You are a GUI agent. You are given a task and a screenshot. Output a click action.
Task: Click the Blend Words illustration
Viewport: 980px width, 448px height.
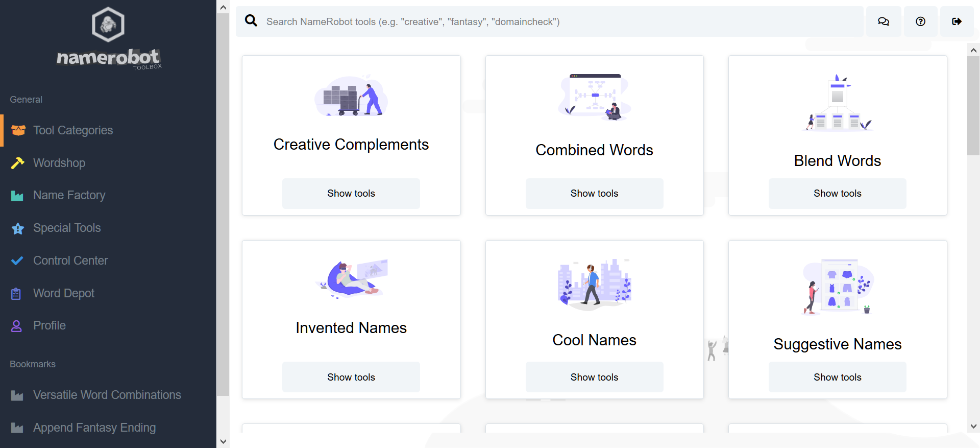coord(838,102)
